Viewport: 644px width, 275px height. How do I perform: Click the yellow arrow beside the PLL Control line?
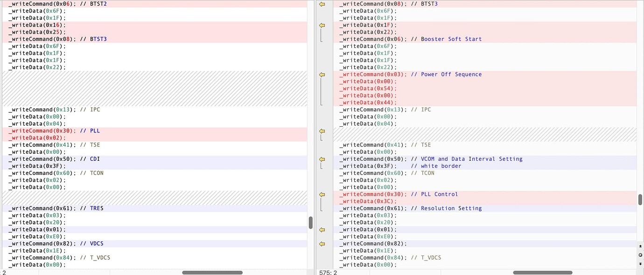[322, 194]
